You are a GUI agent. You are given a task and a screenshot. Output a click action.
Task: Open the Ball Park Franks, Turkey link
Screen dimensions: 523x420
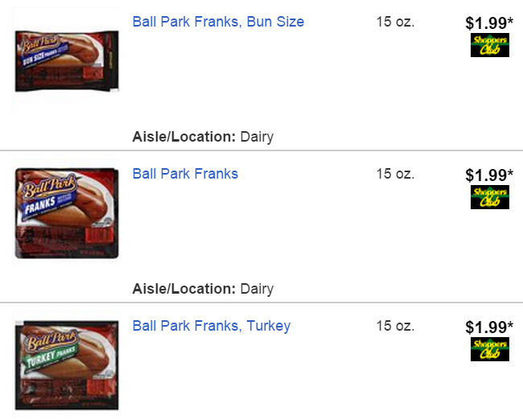click(211, 326)
